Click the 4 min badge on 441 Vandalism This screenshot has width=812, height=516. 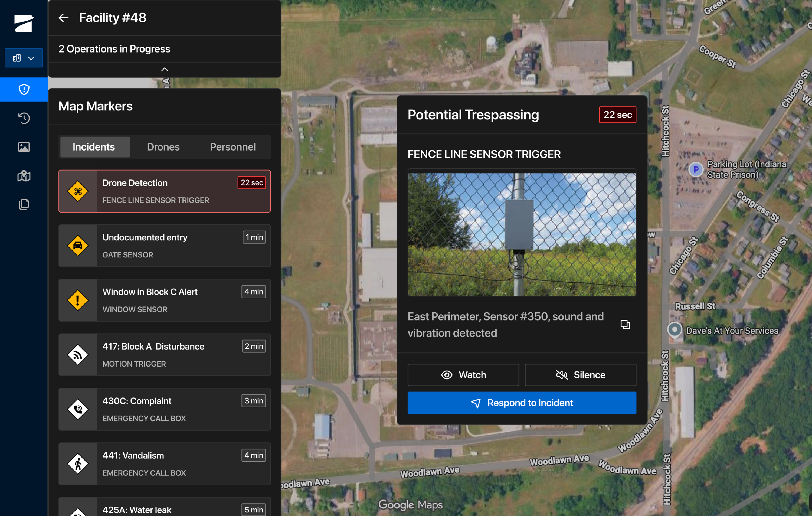254,455
